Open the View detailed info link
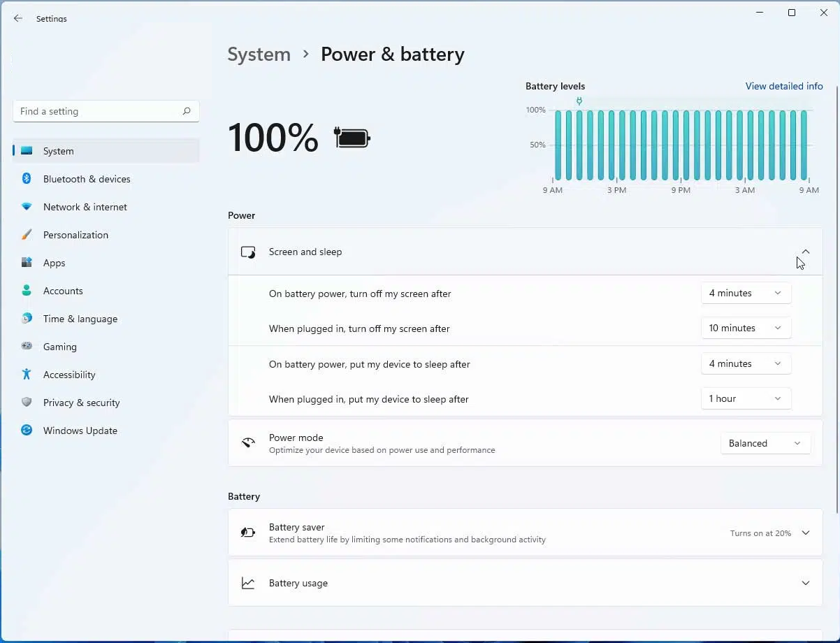840x643 pixels. click(783, 86)
